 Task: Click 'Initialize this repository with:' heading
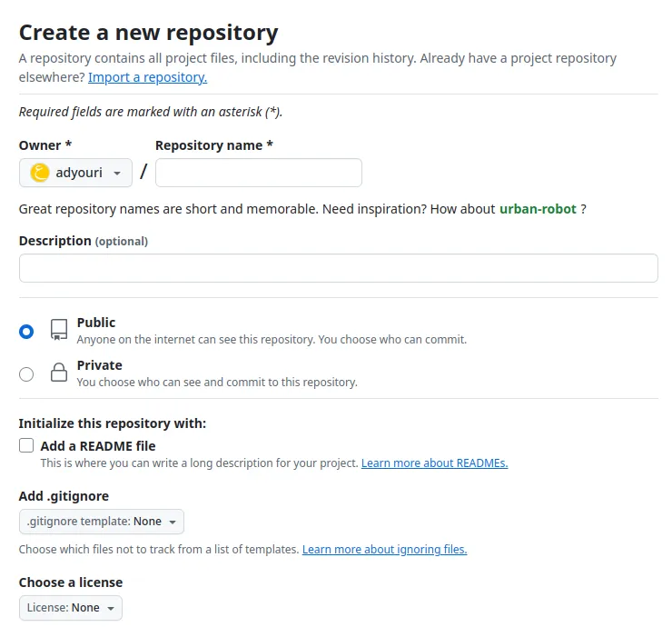pos(113,423)
